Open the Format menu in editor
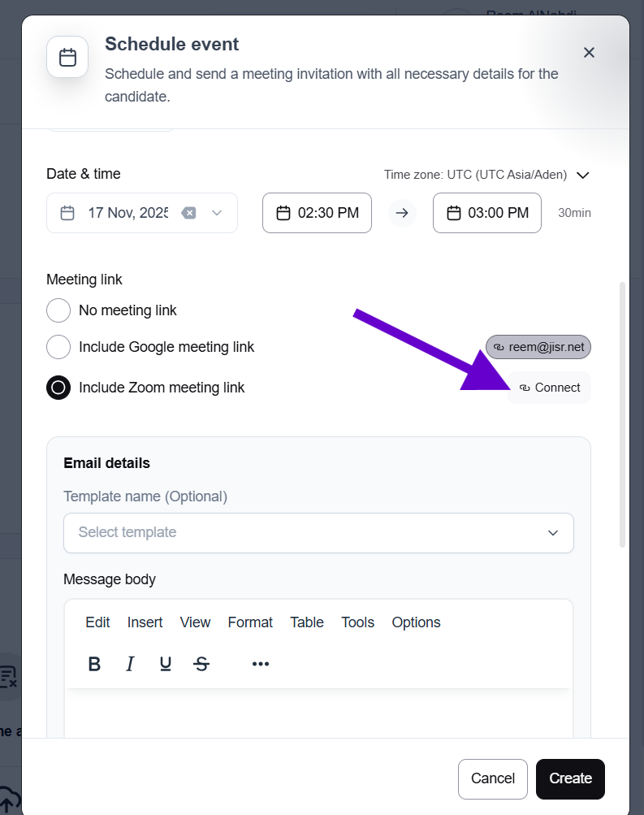 250,622
